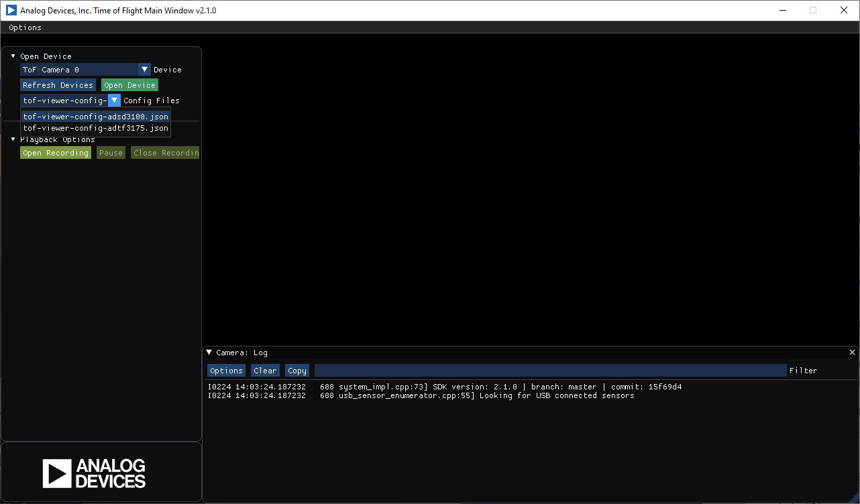The width and height of the screenshot is (860, 504).
Task: Collapse the Camera: Log panel
Action: point(209,353)
